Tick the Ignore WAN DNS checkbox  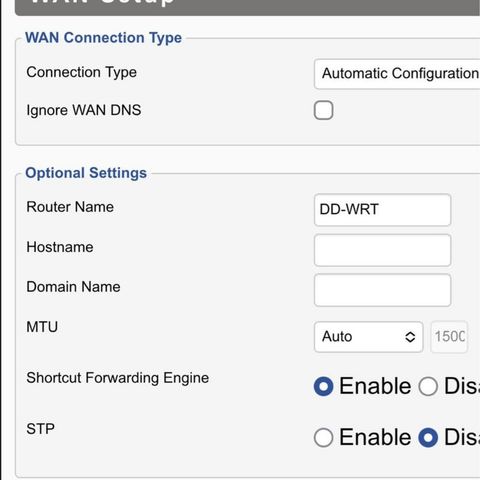click(323, 110)
